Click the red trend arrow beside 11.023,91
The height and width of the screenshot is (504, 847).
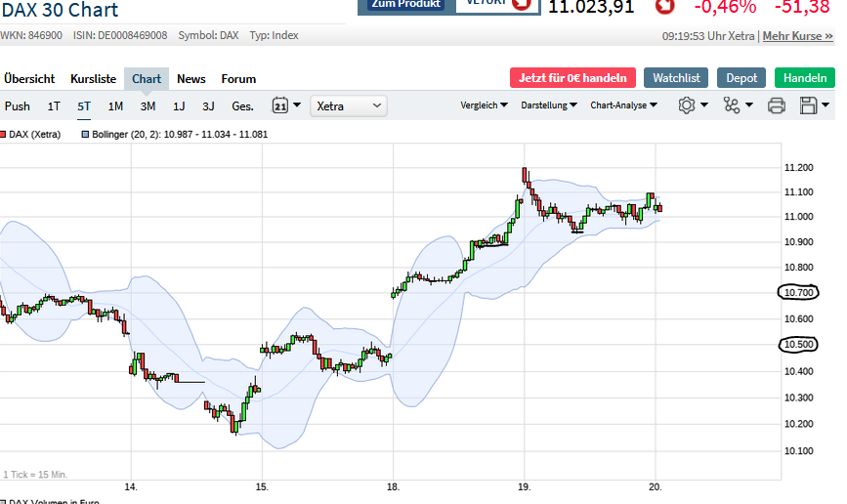(664, 6)
